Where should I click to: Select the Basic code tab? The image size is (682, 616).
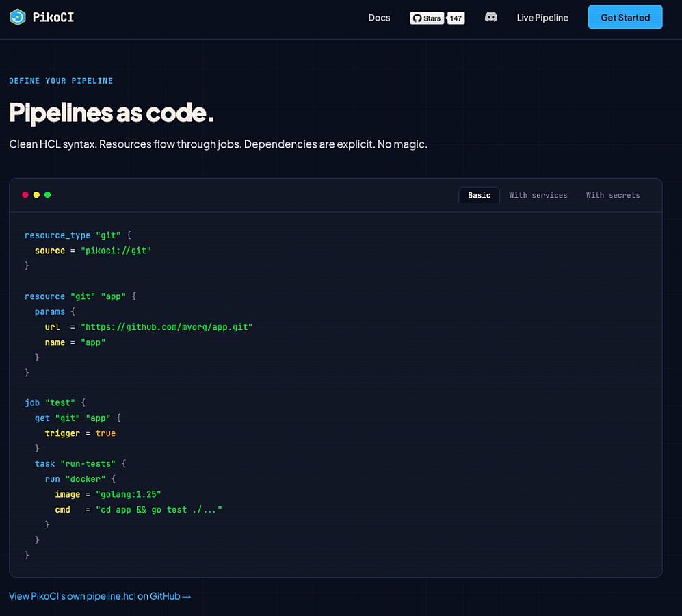tap(480, 195)
